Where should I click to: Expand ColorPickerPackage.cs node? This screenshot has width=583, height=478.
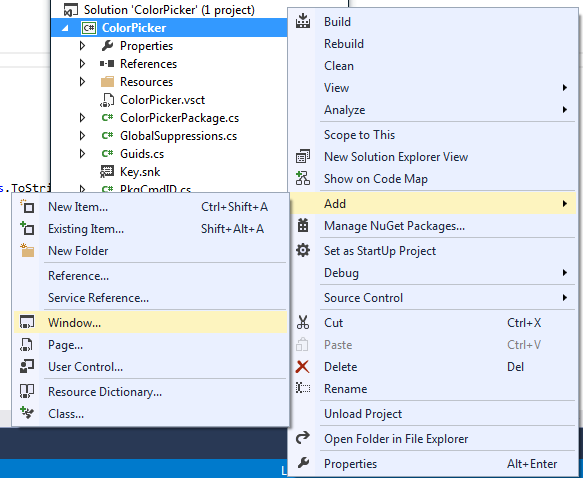[83, 118]
